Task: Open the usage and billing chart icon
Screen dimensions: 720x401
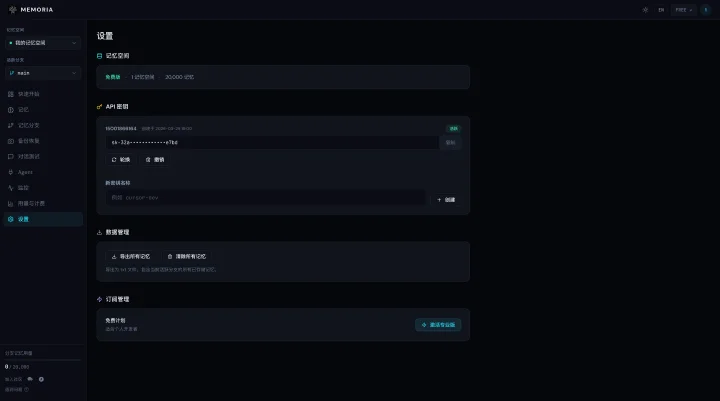Action: coord(11,203)
